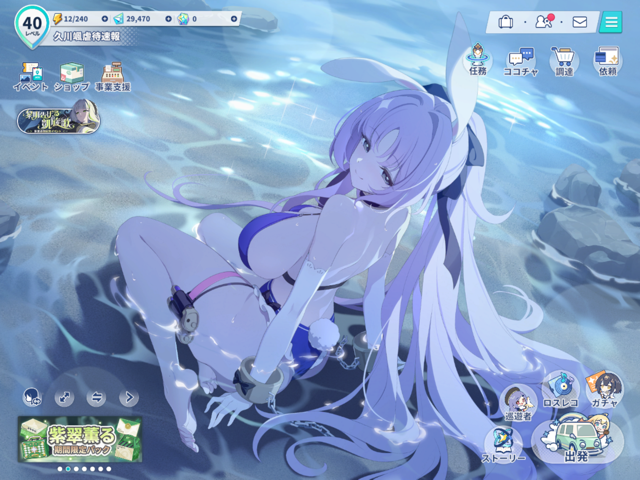
Task: Tap the level 40 badge
Action: [32, 26]
